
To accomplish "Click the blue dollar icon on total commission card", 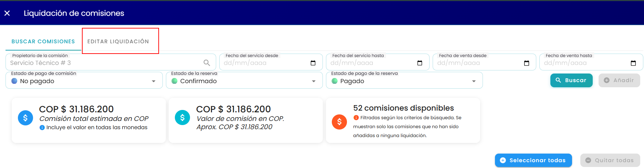I will pyautogui.click(x=25, y=118).
